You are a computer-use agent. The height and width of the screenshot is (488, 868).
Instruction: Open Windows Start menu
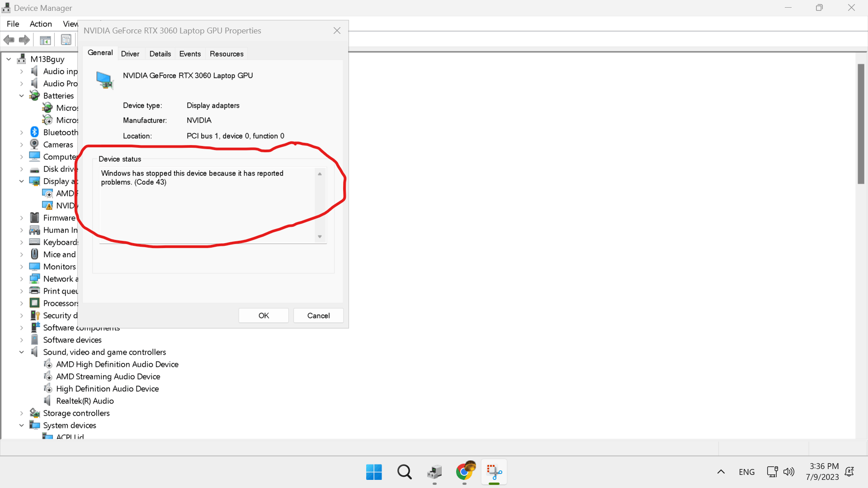(x=374, y=472)
